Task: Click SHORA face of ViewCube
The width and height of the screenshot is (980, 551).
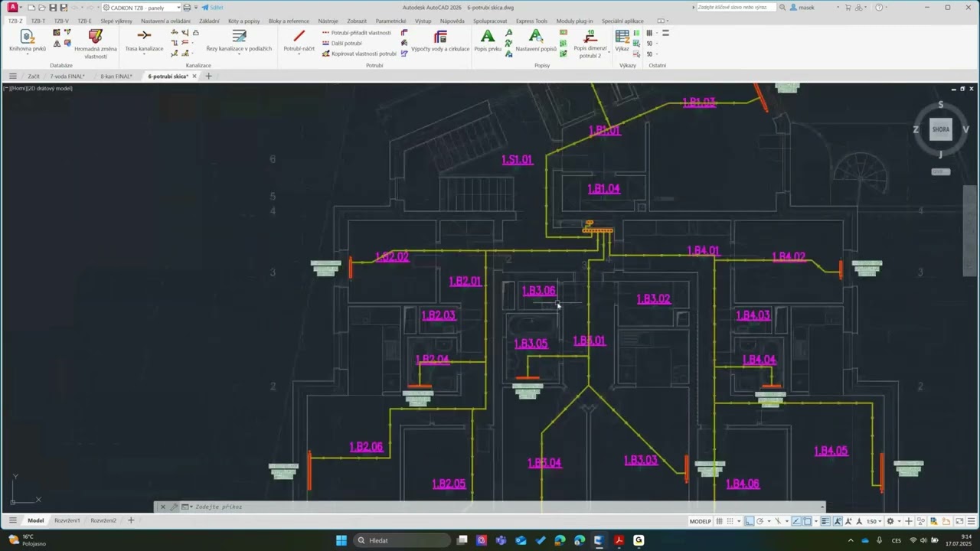Action: pyautogui.click(x=941, y=129)
